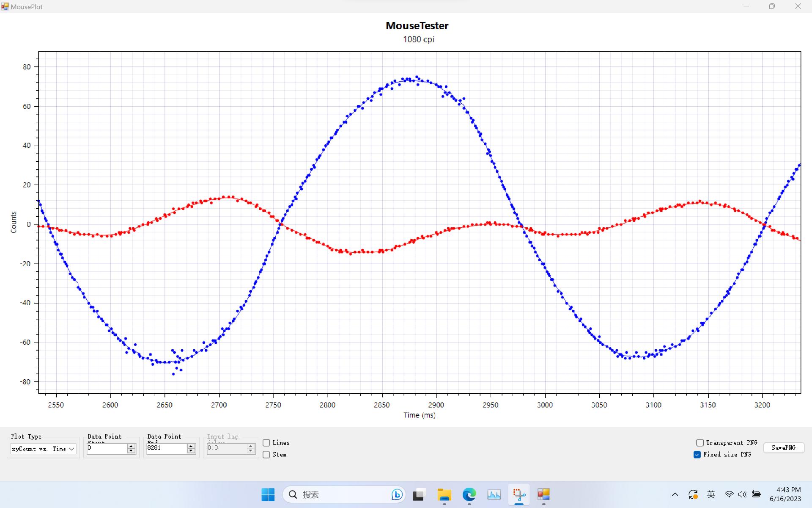The height and width of the screenshot is (508, 812).
Task: Decrease Data Point Start with down arrow
Action: (x=131, y=451)
